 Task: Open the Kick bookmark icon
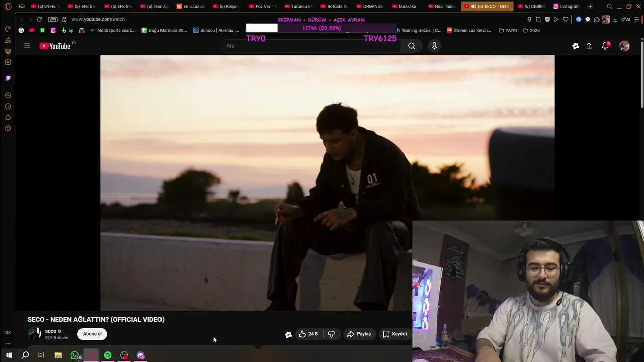point(42,30)
